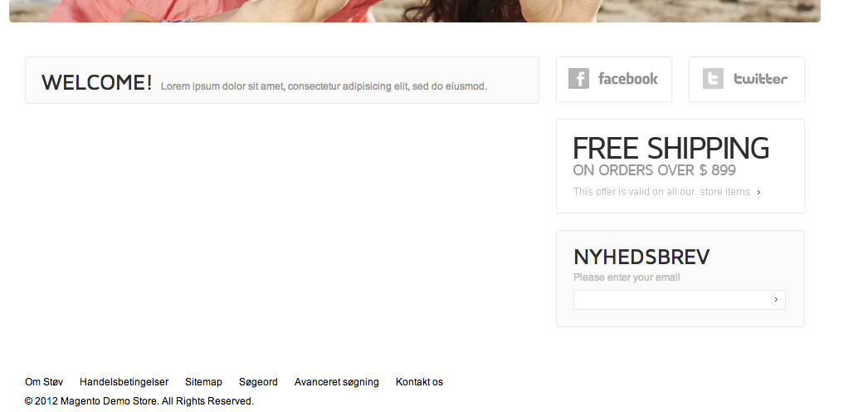This screenshot has width=868, height=412.
Task: Open the Søgeord footer link
Action: pos(258,382)
